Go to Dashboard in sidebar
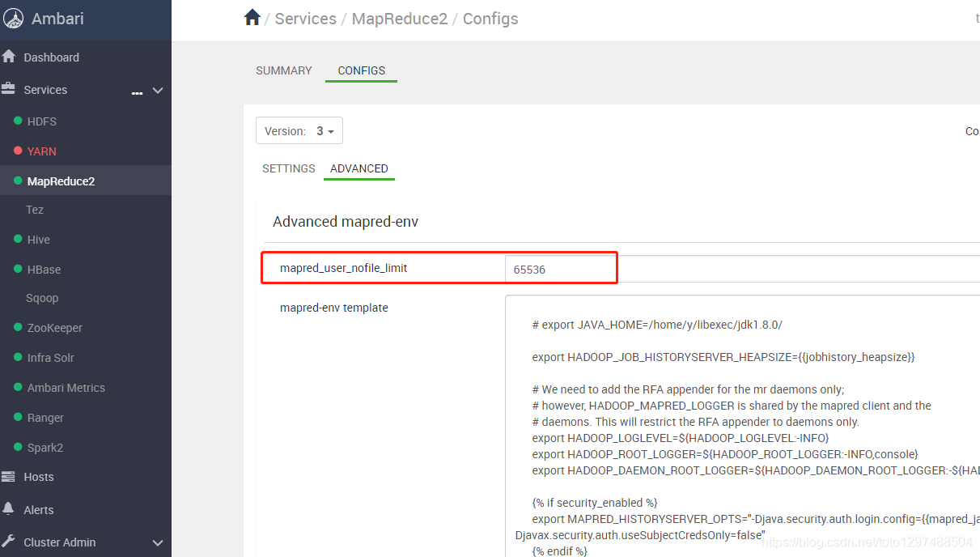The image size is (980, 557). coord(52,57)
